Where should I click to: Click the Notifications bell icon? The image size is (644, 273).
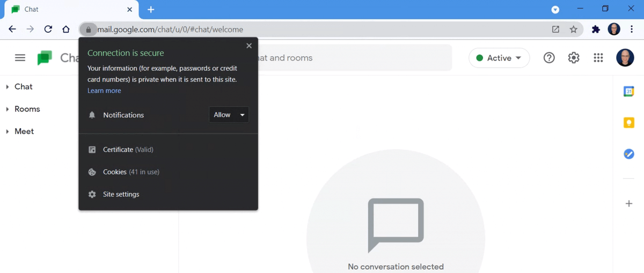(92, 115)
